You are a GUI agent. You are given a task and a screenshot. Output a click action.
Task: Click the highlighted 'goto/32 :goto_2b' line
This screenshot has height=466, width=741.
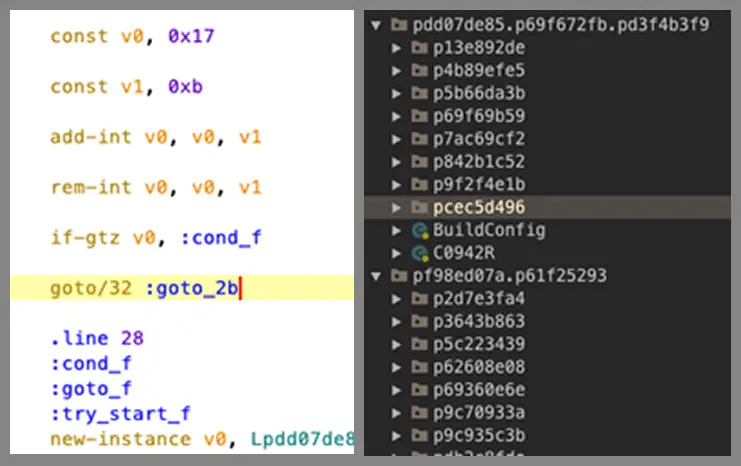point(182,288)
